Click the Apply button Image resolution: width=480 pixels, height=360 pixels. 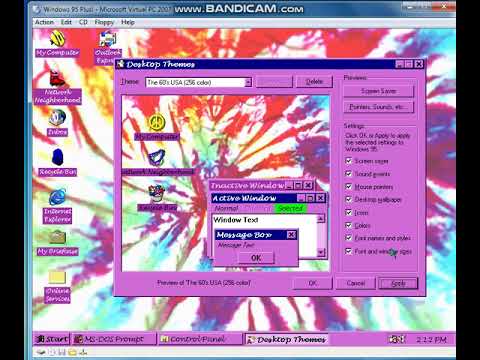pyautogui.click(x=398, y=283)
